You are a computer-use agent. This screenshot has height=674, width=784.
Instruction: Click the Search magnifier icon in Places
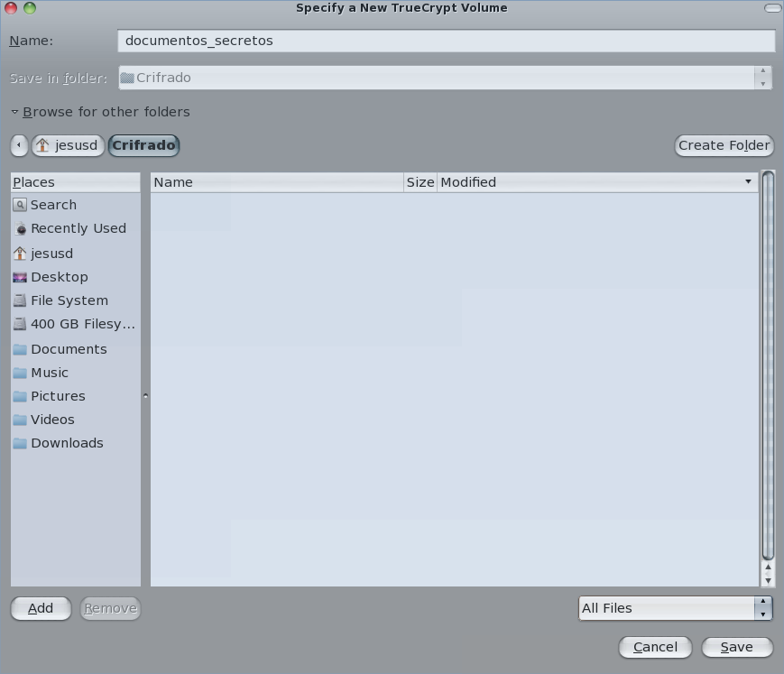[20, 205]
